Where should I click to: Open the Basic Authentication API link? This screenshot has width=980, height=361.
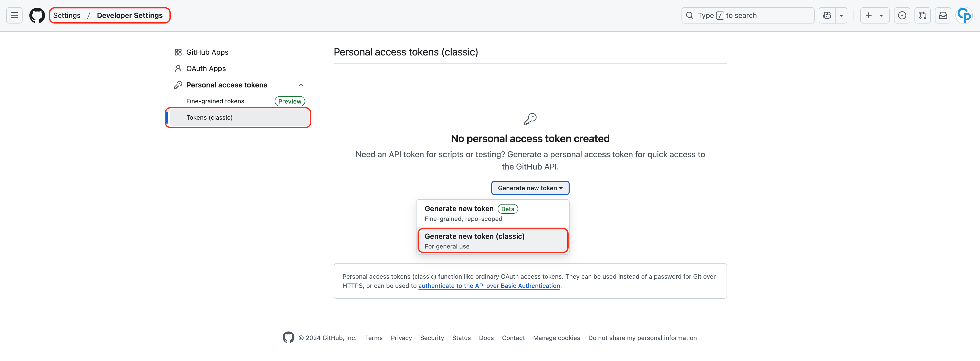[489, 286]
